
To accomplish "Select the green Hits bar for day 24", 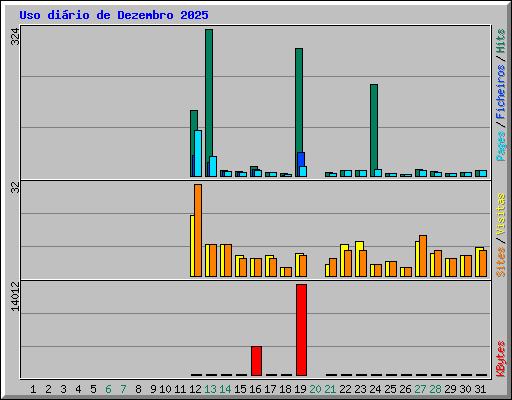I will [x=374, y=130].
